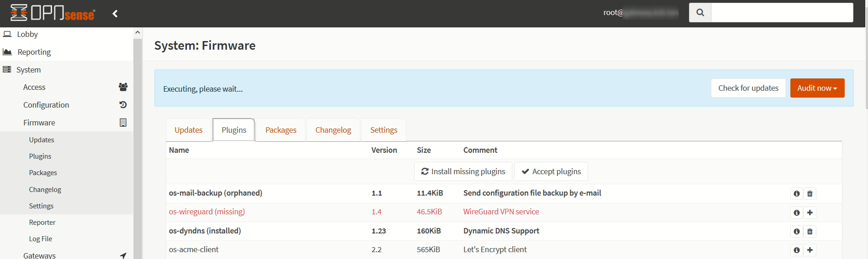The image size is (868, 259).
Task: Install os-acme-client with the plus icon
Action: click(810, 250)
